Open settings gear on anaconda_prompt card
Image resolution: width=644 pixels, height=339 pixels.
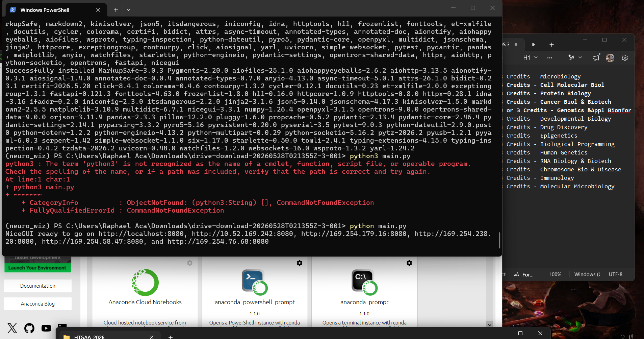click(x=409, y=263)
